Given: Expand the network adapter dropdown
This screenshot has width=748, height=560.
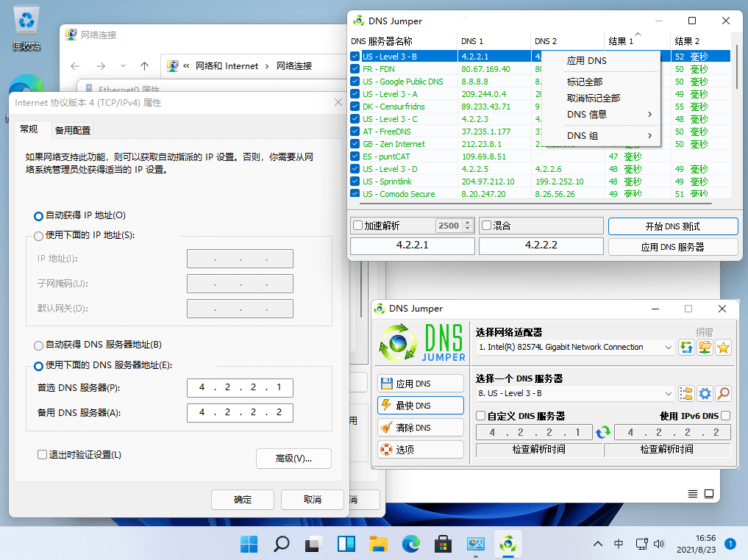Looking at the screenshot, I should 669,348.
